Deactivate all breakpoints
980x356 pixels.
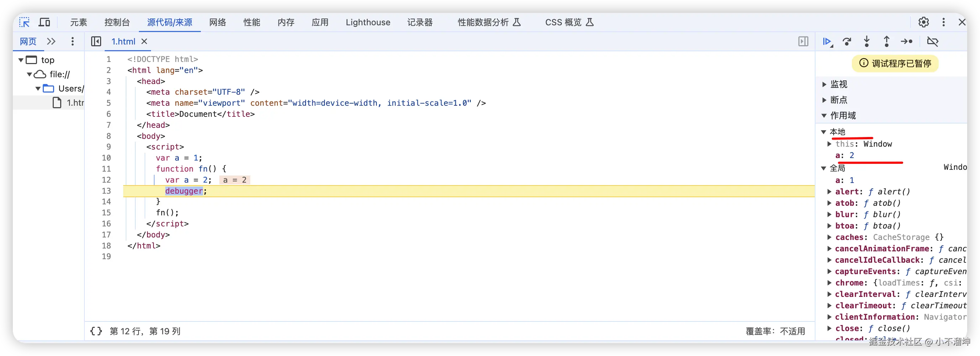click(x=932, y=41)
